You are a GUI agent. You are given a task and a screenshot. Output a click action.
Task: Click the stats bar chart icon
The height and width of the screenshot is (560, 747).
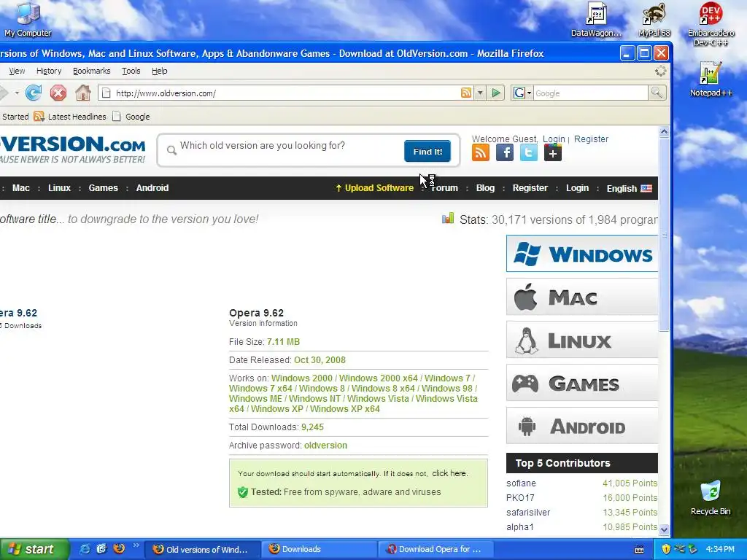click(x=448, y=219)
